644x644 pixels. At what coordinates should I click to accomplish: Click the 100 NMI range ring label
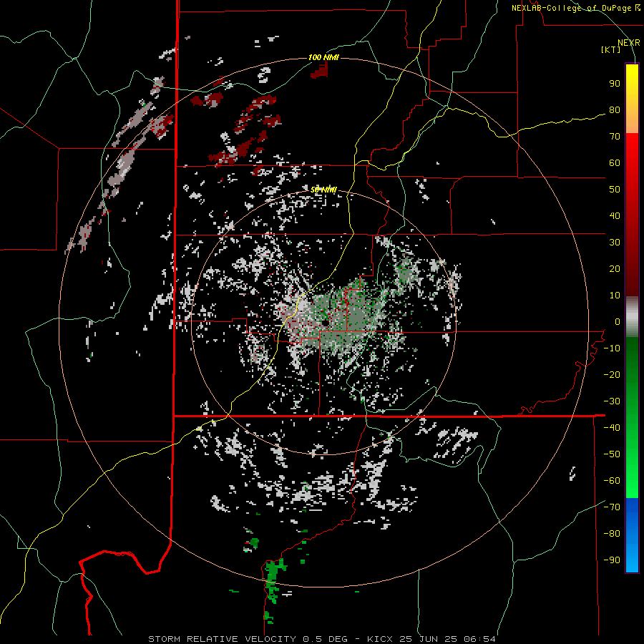[323, 57]
